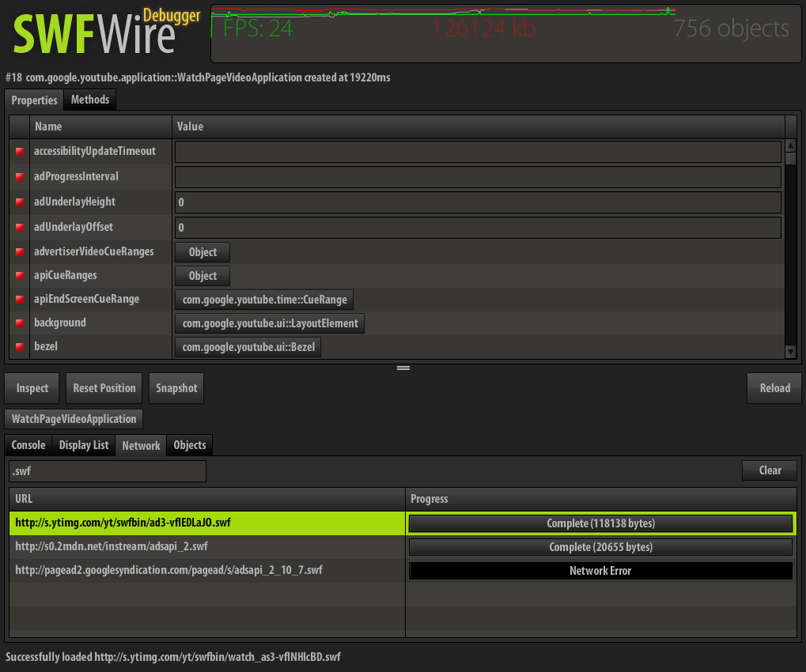Click the SWFWire Debugger logo
806x672 pixels.
click(106, 32)
